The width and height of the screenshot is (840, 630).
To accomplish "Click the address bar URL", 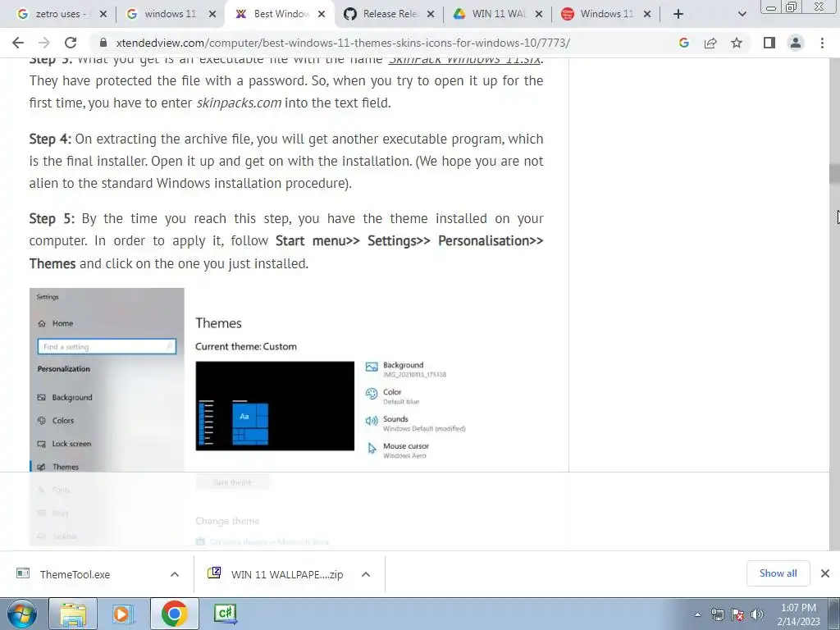I will [343, 43].
